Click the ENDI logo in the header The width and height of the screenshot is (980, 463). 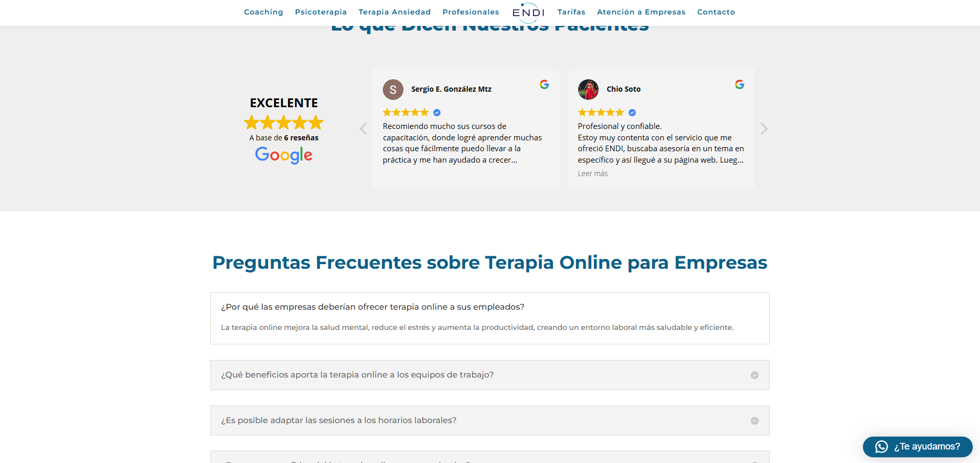[528, 12]
